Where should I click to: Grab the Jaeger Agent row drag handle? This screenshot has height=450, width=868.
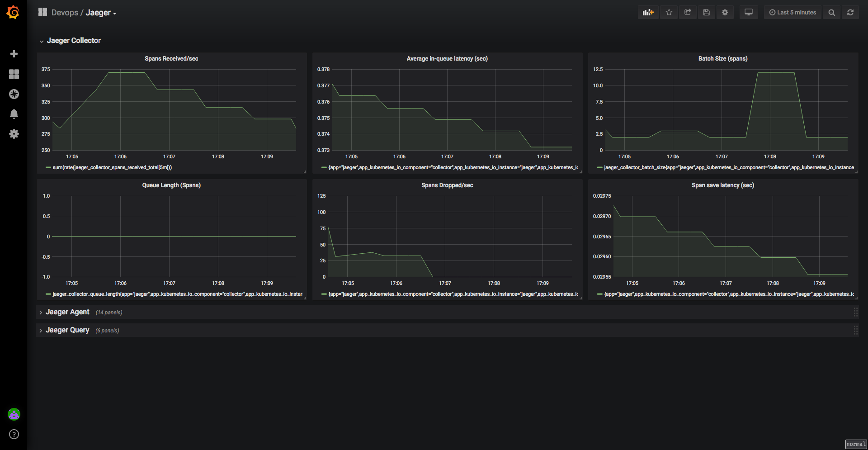click(855, 312)
